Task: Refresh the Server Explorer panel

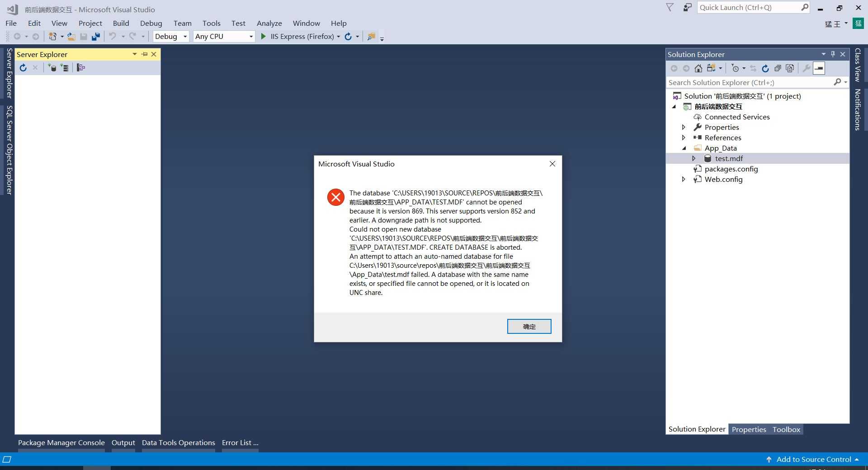Action: [23, 68]
